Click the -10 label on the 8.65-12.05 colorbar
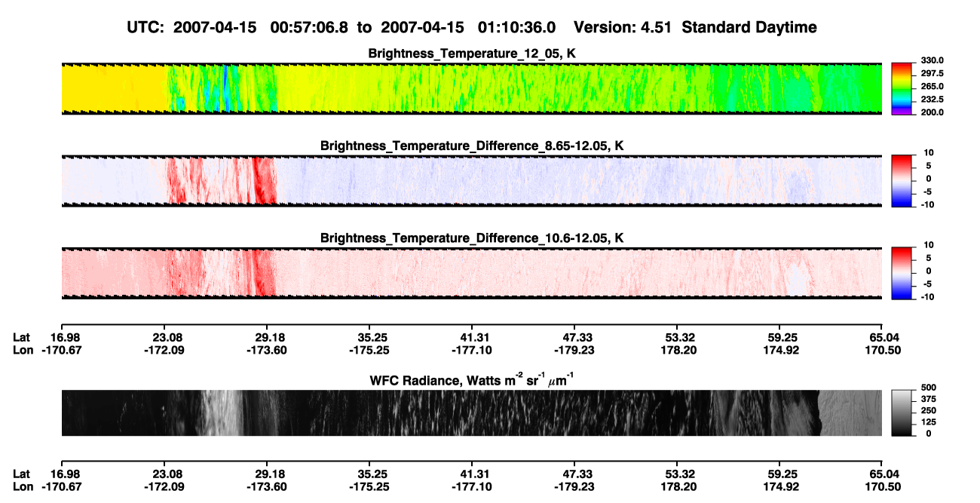 (927, 204)
